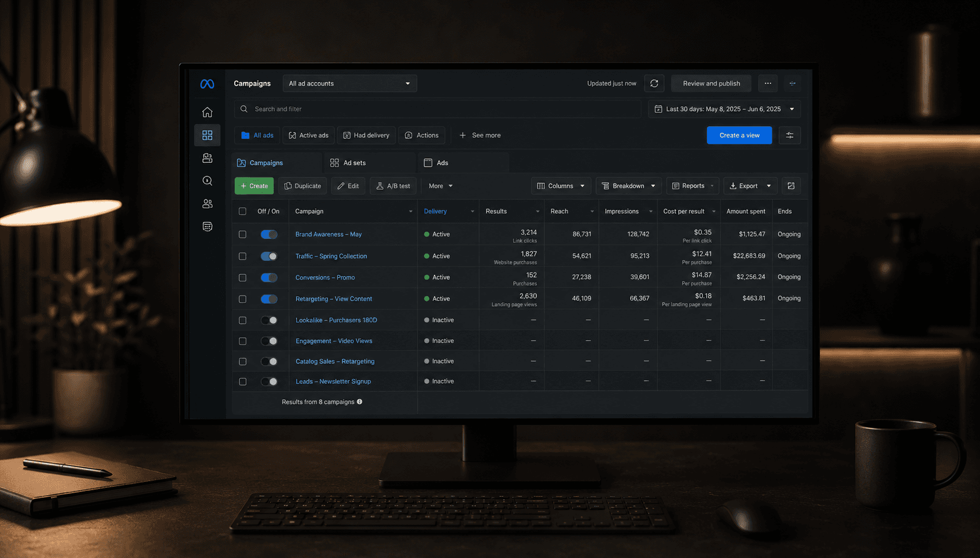Click the filter sliders icon beside Create a view
This screenshot has height=558, width=980.
[790, 135]
